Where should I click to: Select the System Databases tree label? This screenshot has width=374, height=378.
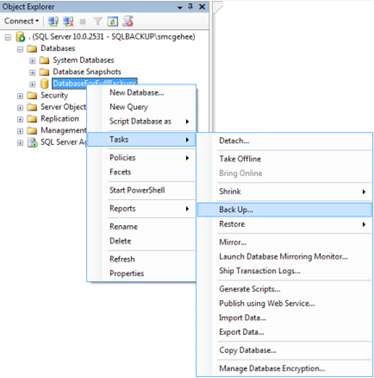coord(83,60)
